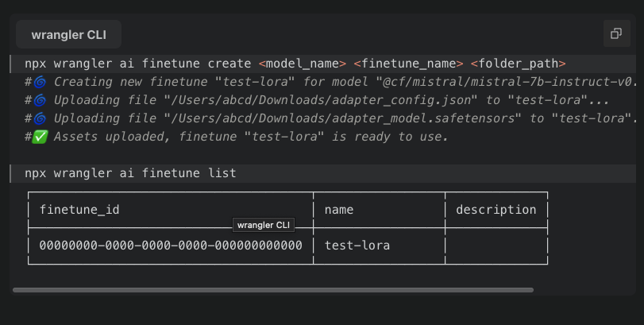Image resolution: width=644 pixels, height=325 pixels.
Task: Click the finetune_id column header
Action: point(79,210)
